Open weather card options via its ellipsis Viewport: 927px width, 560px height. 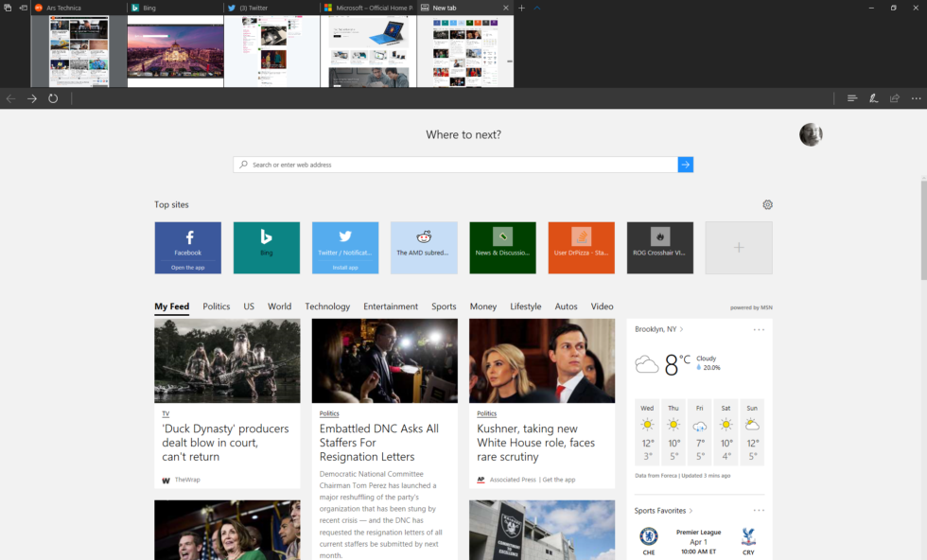pyautogui.click(x=758, y=329)
